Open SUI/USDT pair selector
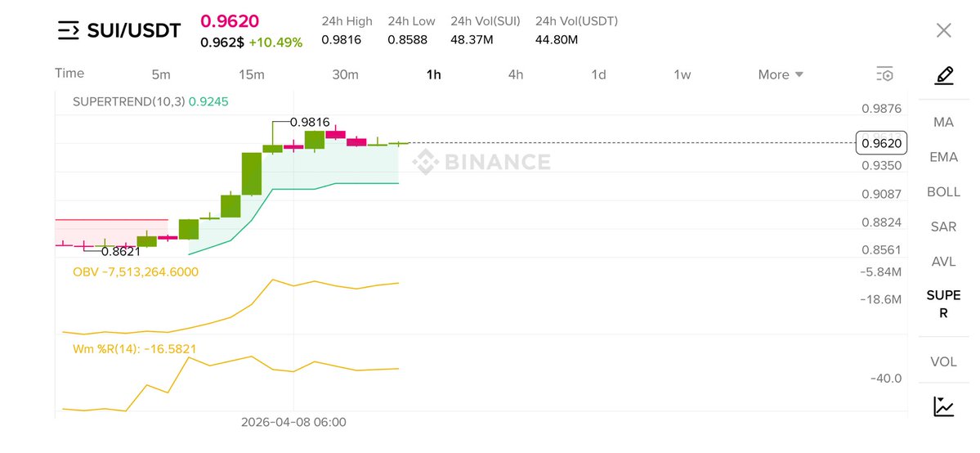This screenshot has height=453, width=980. (134, 30)
